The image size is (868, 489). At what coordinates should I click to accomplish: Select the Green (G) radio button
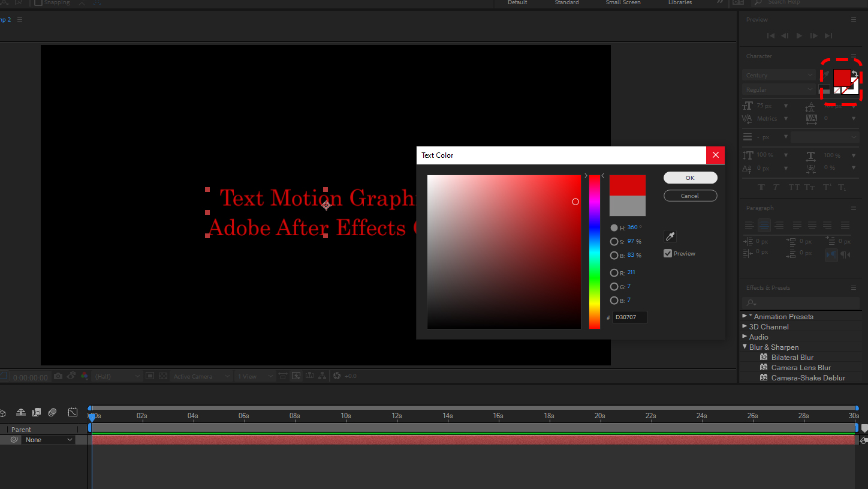tap(614, 287)
